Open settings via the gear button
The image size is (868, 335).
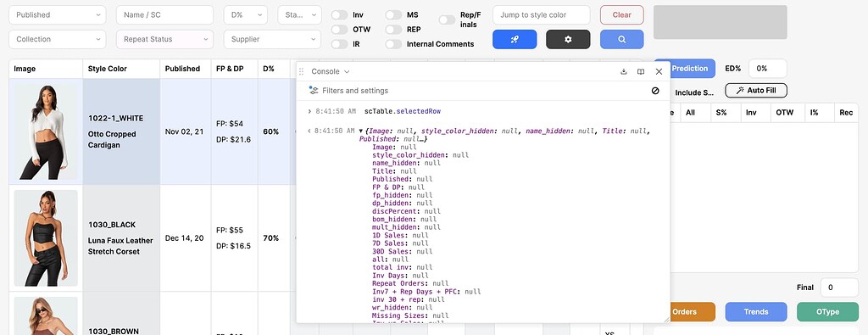click(568, 39)
